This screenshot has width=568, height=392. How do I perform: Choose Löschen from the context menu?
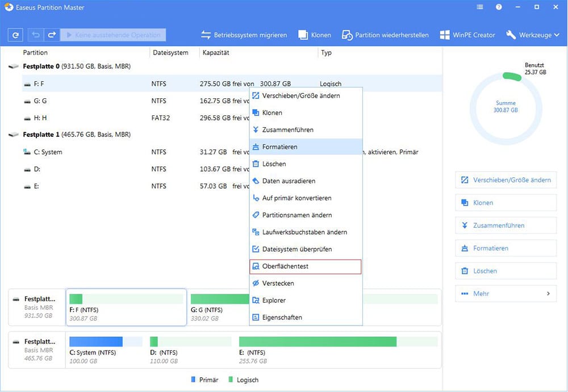[x=306, y=164]
